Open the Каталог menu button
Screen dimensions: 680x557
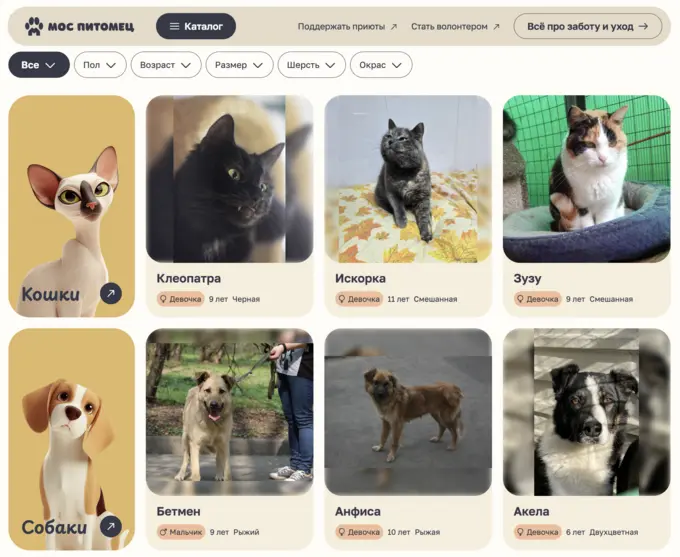(x=196, y=26)
